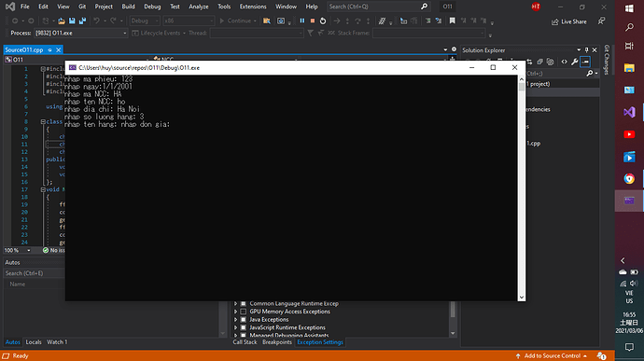Restart the debugging session

(x=323, y=21)
